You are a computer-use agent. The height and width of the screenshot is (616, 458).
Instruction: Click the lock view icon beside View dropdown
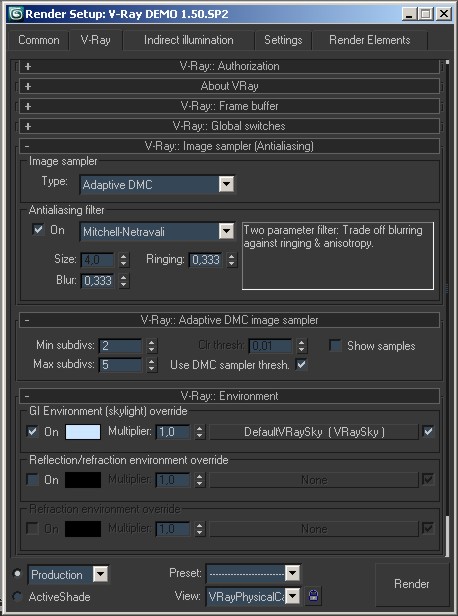tap(313, 596)
